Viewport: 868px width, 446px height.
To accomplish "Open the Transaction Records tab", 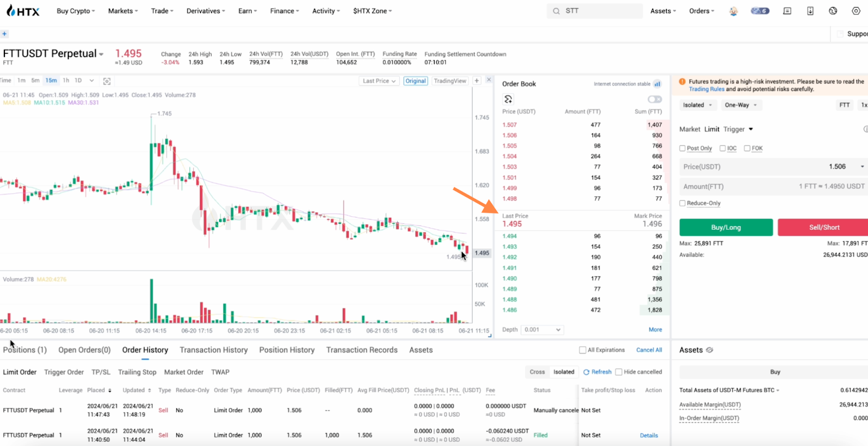I will click(362, 350).
